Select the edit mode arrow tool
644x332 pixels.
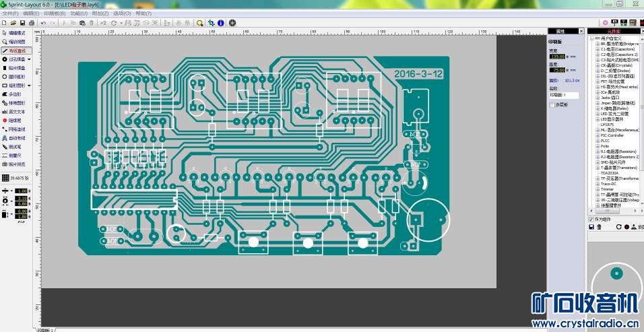(x=15, y=33)
